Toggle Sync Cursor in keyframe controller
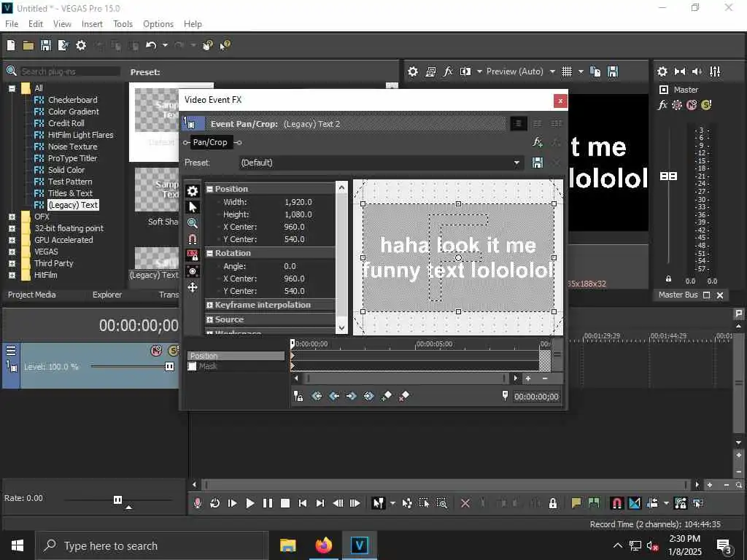This screenshot has height=560, width=747. point(298,396)
